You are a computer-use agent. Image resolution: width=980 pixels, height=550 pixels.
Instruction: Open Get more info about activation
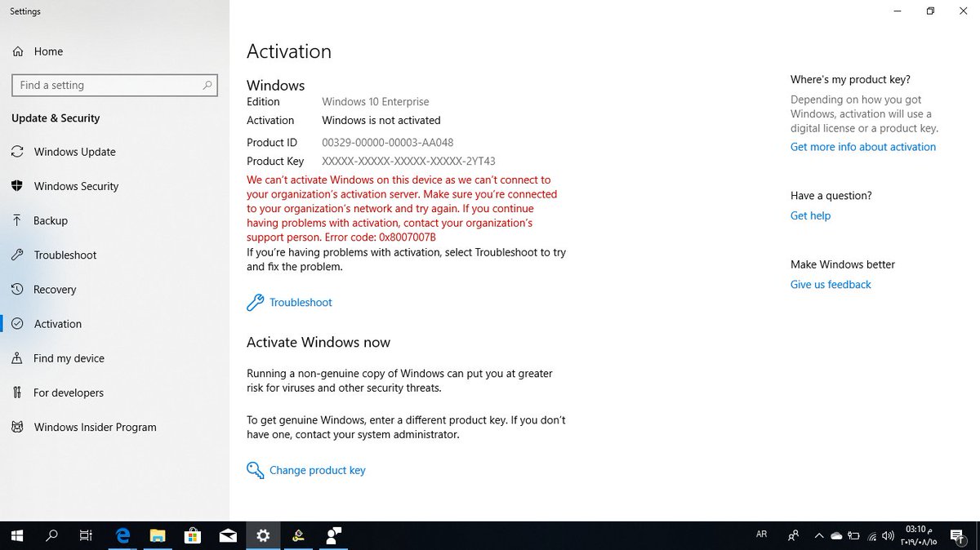tap(863, 147)
